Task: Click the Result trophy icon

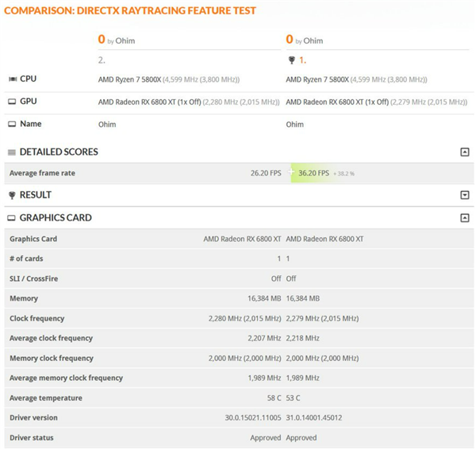Action: coord(12,195)
